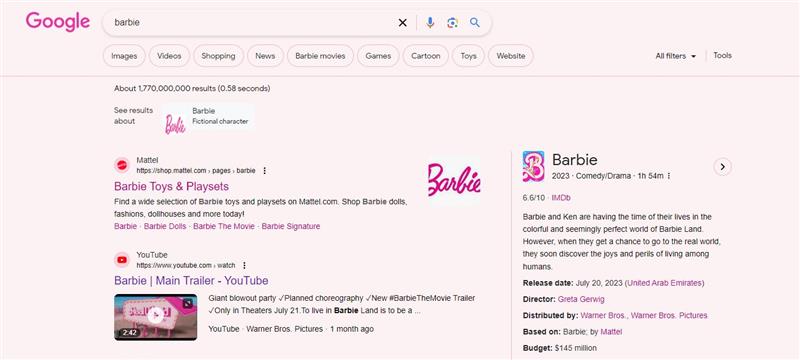Start voice search with microphone icon
The height and width of the screenshot is (360, 800).
[x=430, y=22]
